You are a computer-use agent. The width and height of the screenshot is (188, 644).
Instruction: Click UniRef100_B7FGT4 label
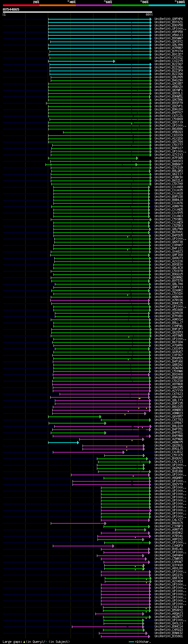pos(169,51)
